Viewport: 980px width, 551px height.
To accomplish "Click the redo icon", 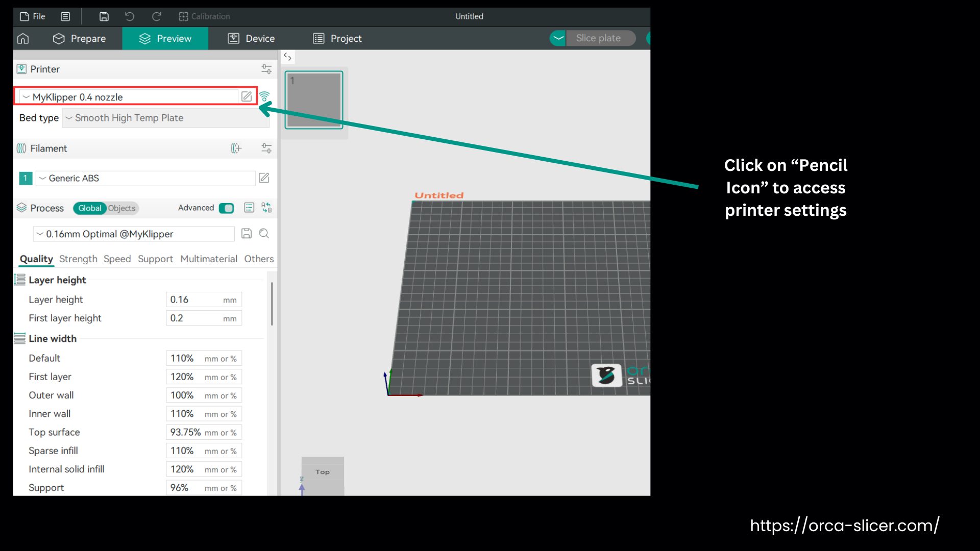I will 157,16.
